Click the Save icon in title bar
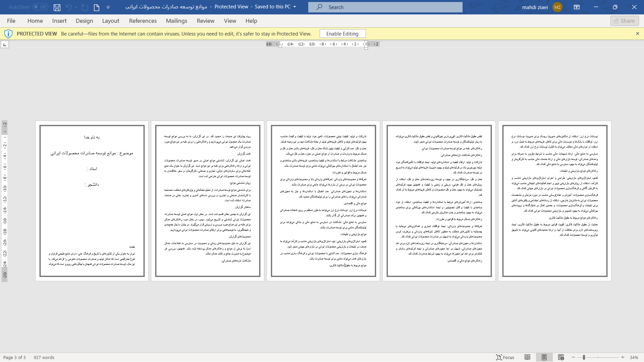Viewport: 644px width, 362px height. point(57,7)
